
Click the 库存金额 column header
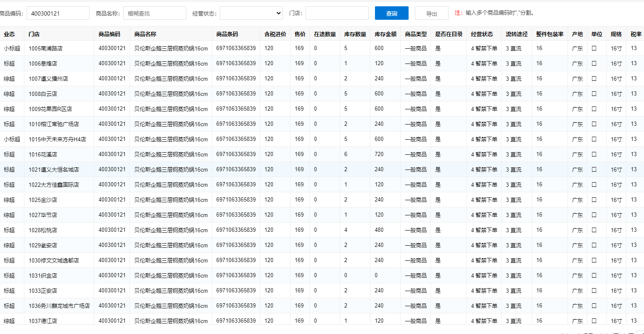(385, 34)
